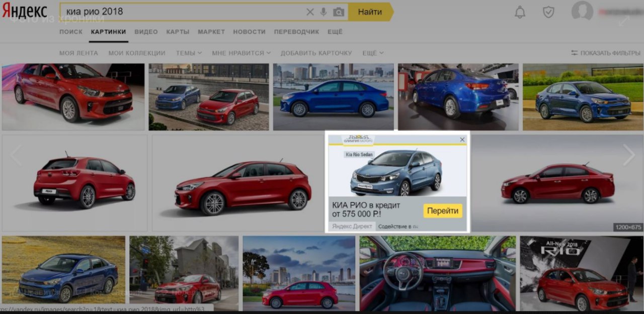Viewport: 644px width, 314px height.
Task: Open red Kia showroom photo in top row
Action: tap(73, 97)
